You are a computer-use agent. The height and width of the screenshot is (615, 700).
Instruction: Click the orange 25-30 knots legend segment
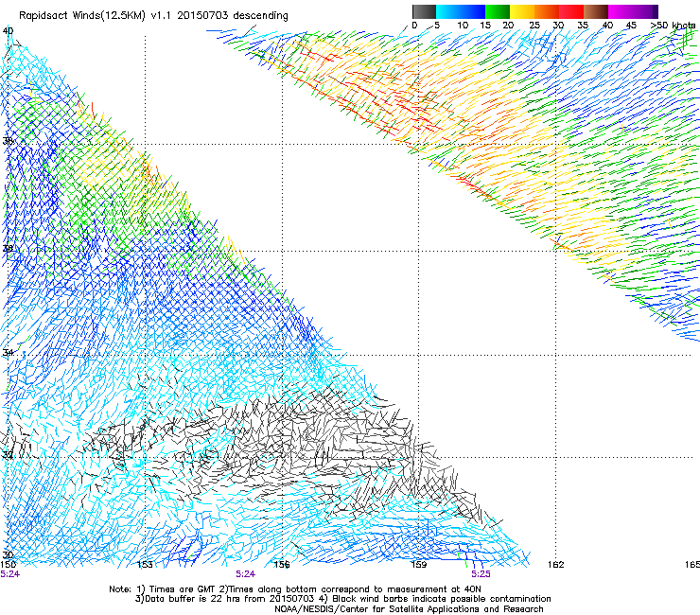pyautogui.click(x=547, y=11)
